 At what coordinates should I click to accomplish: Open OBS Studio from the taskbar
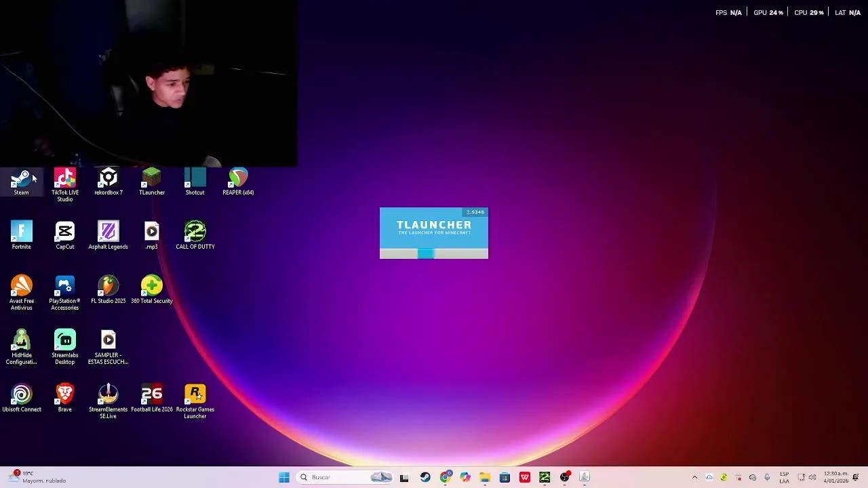click(x=565, y=477)
